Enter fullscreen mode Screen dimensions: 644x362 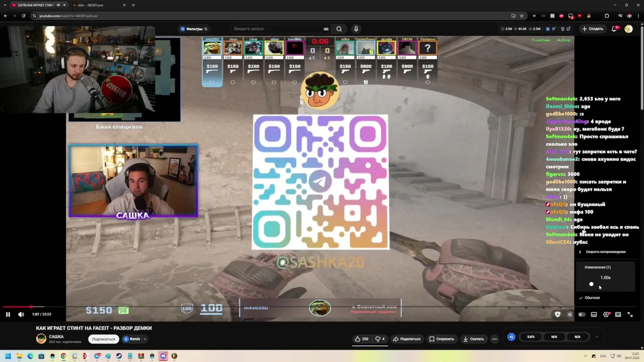[x=630, y=314]
